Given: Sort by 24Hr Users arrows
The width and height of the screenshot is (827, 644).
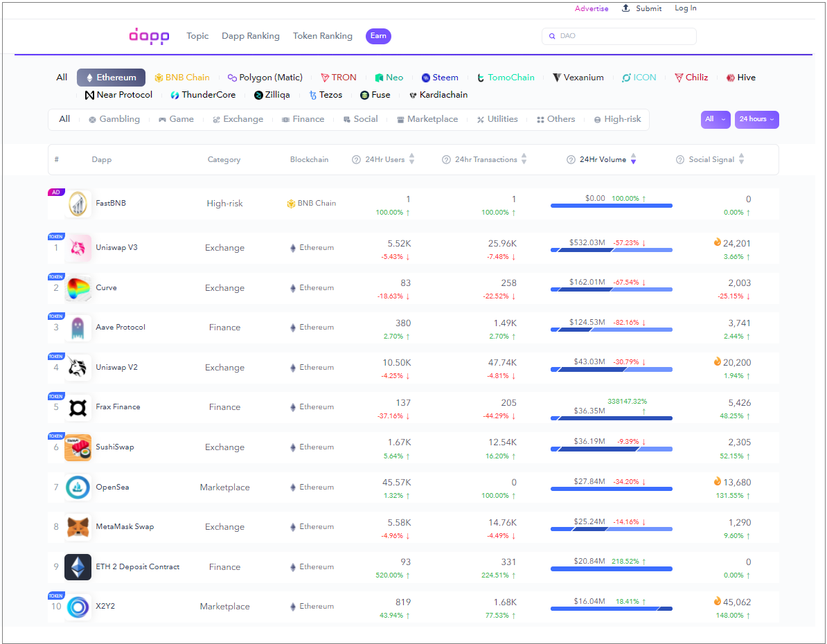Looking at the screenshot, I should tap(412, 159).
